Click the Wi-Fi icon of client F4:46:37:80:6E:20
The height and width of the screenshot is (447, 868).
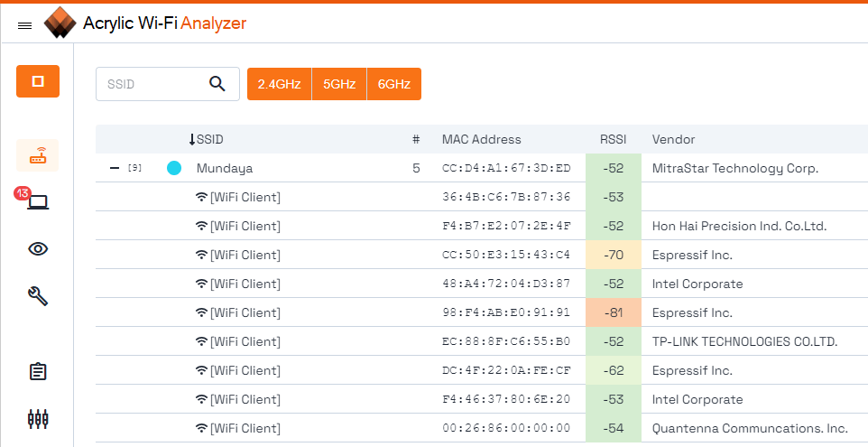(x=201, y=399)
